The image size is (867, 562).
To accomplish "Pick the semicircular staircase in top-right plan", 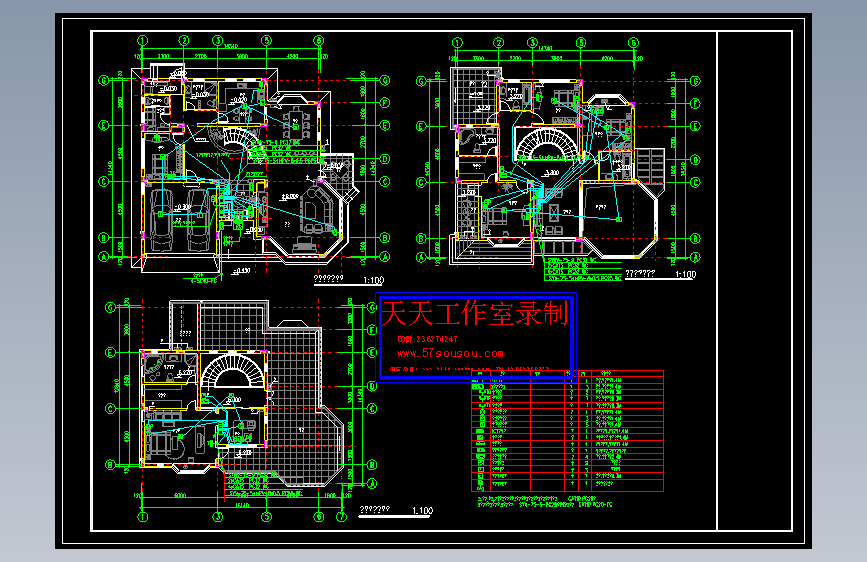I will click(547, 144).
